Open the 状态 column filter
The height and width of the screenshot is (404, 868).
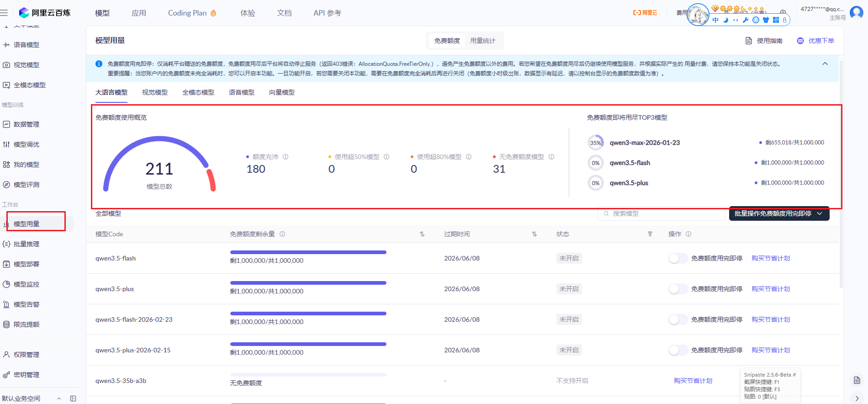click(650, 234)
